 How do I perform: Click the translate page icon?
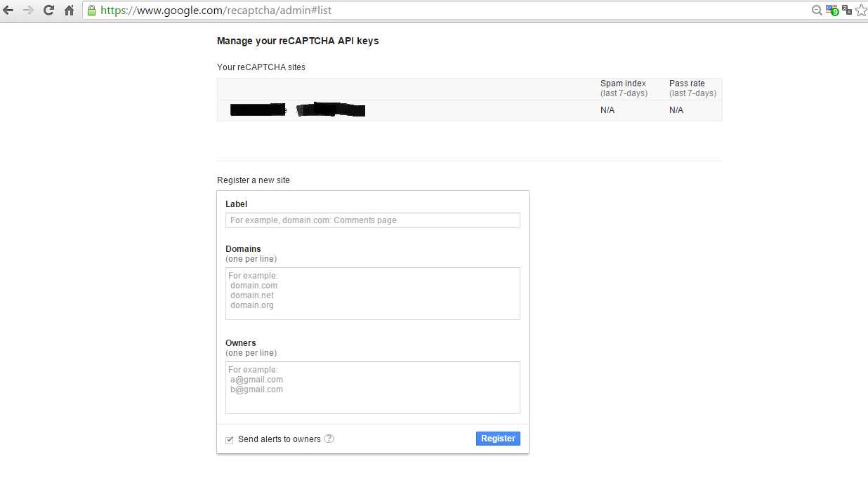coord(847,11)
